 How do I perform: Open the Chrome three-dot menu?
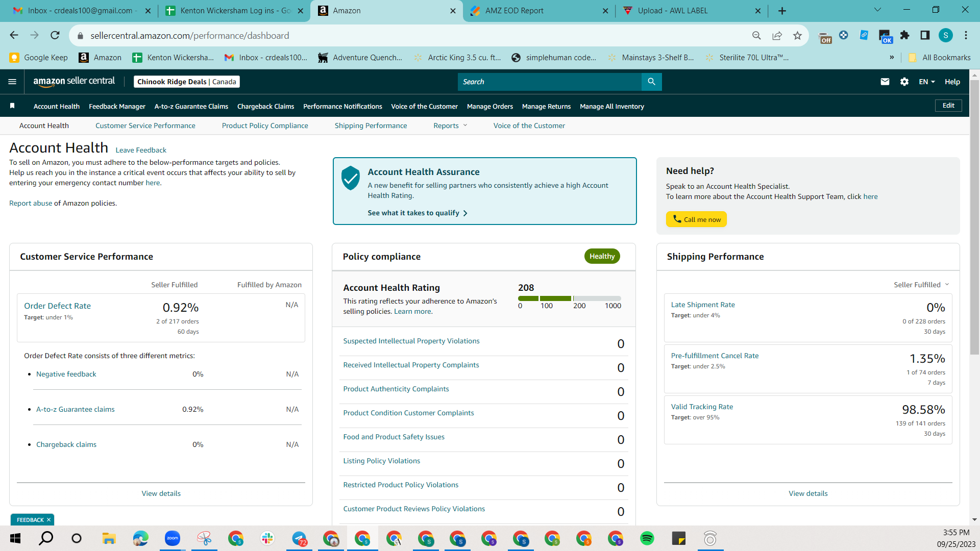pyautogui.click(x=966, y=35)
